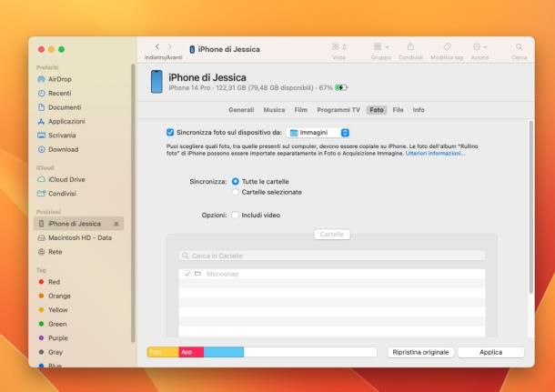Screen dimensions: 555x392
Task: Click the sidebar vertical scrollbar
Action: 133,204
